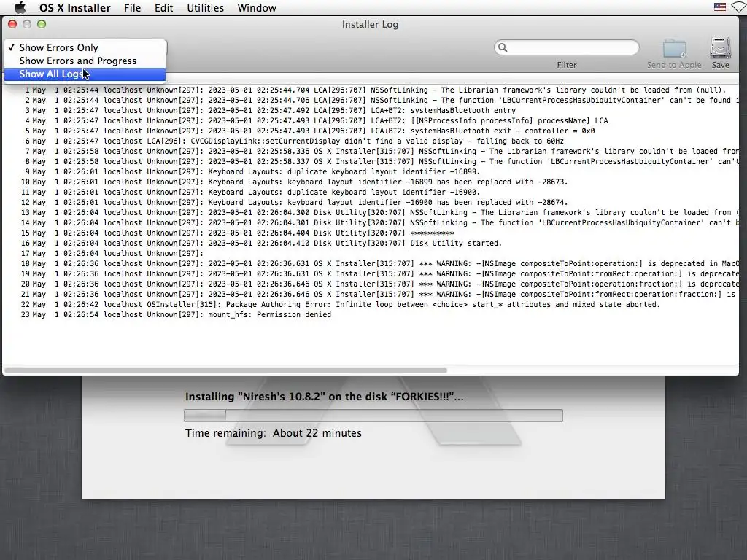Click the Installing Niresh's 10.8.2 status text
Image resolution: width=747 pixels, height=560 pixels.
click(x=324, y=397)
